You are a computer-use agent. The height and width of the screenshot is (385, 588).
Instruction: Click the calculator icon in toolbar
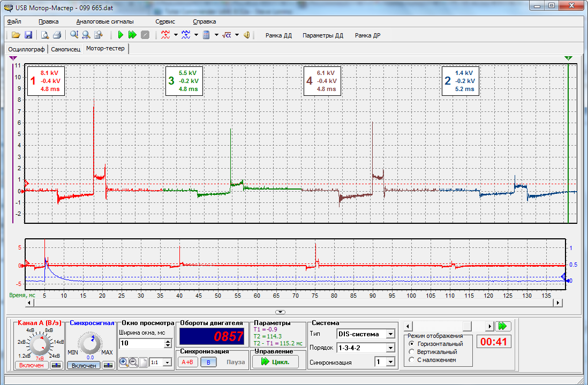[x=206, y=35]
